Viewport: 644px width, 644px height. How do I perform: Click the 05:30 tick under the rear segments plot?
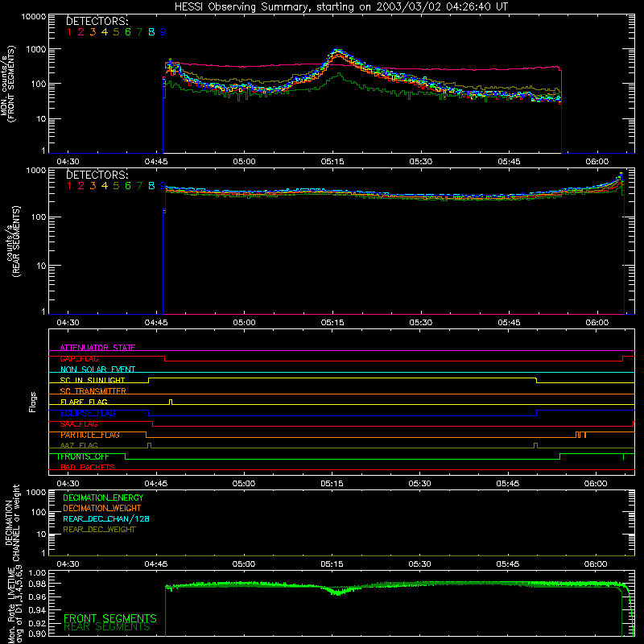420,323
